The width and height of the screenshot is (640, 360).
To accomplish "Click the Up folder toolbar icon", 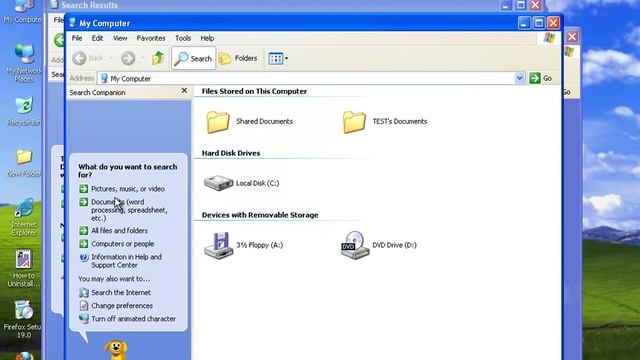I will click(158, 58).
